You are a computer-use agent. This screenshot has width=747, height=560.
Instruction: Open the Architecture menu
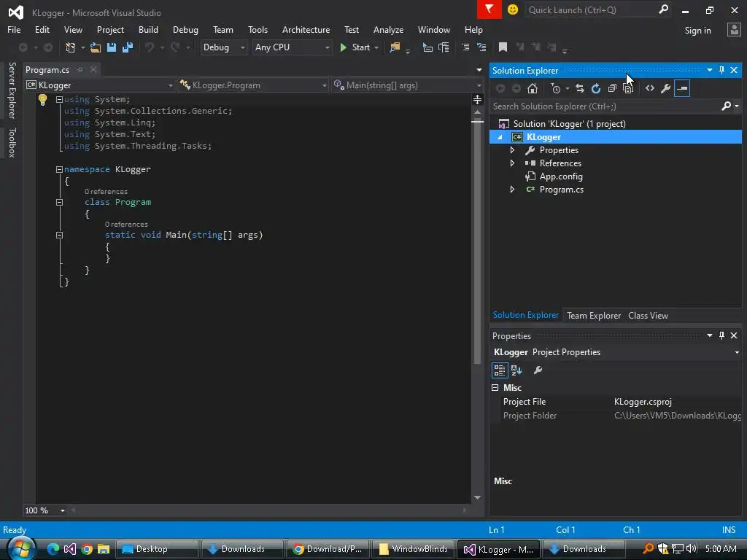(x=306, y=29)
